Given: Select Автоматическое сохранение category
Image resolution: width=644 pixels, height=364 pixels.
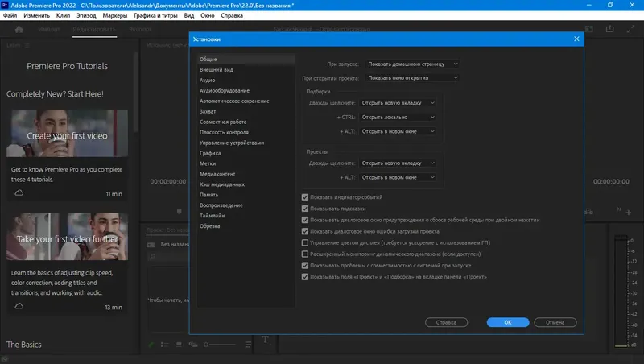Looking at the screenshot, I should point(246,101).
